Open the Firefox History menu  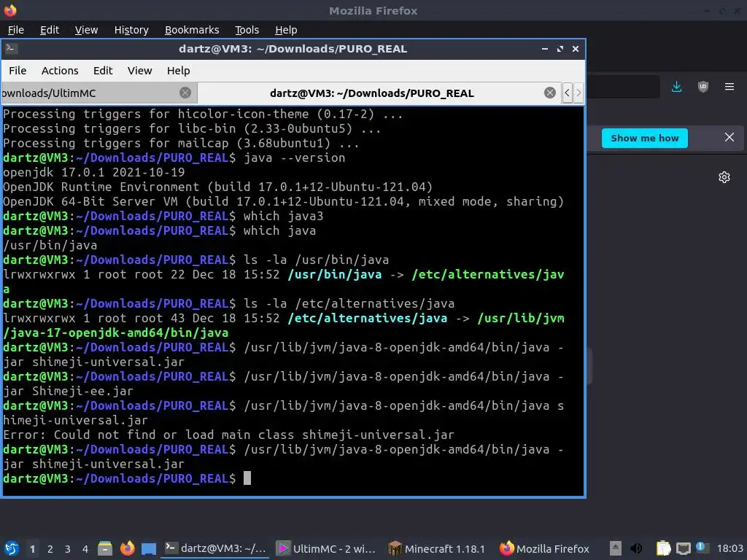coord(131,30)
